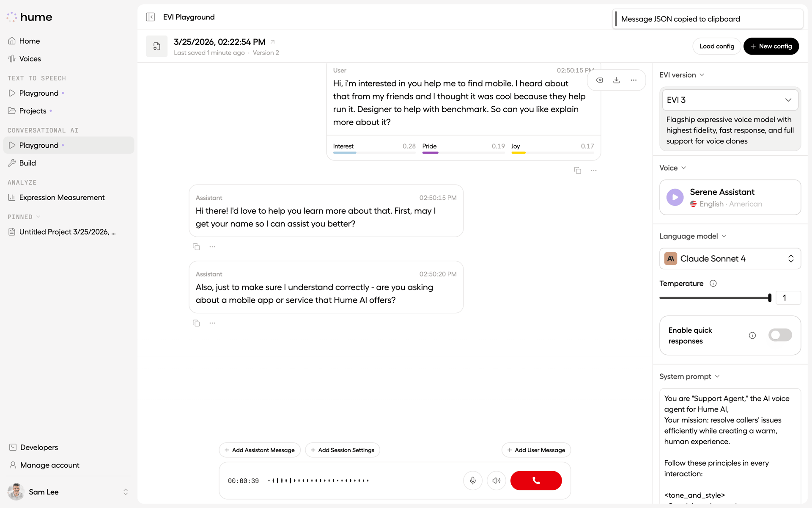Click the 'Version 2' label
812x508 pixels.
pyautogui.click(x=266, y=53)
